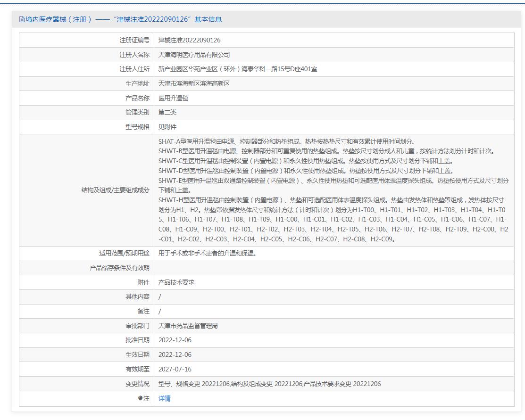Click the 结构及组成/主要组成成分 label

116,190
